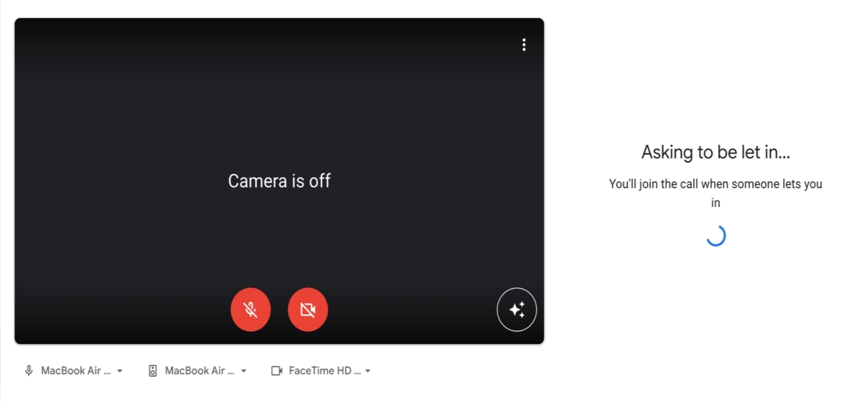The height and width of the screenshot is (403, 868).
Task: Click the speaker icon below the preview
Action: (153, 371)
